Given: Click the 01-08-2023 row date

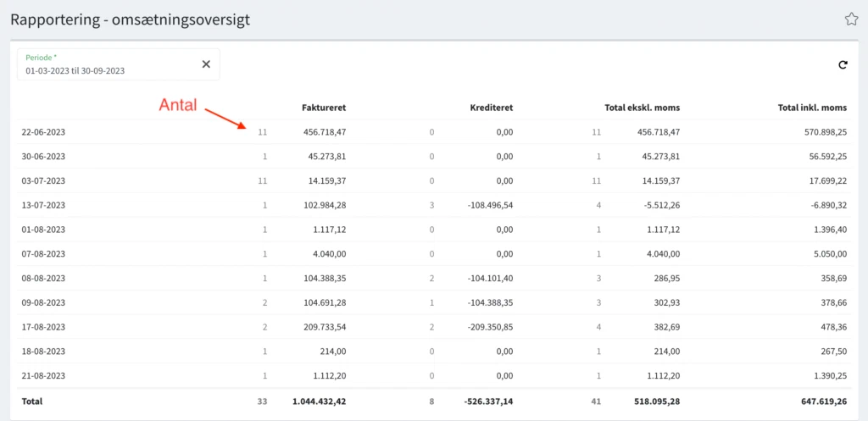Looking at the screenshot, I should pos(44,230).
